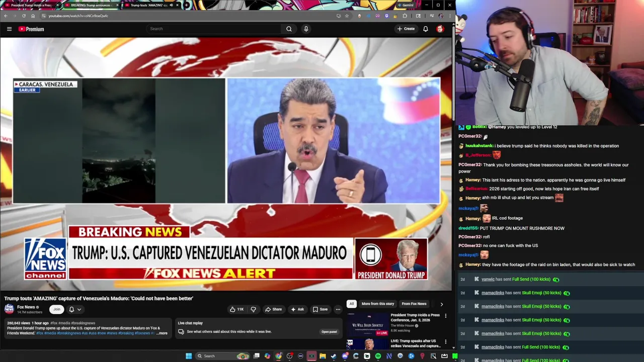Open Windows Start menu

click(189, 356)
